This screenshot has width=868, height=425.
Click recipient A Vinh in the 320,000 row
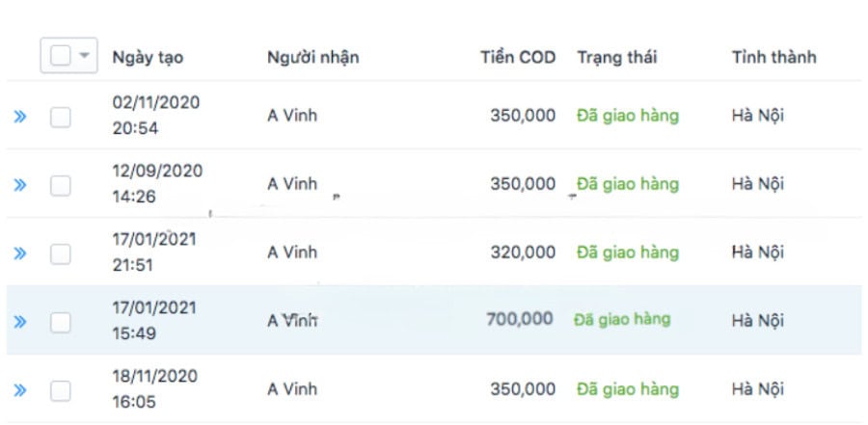coord(292,252)
